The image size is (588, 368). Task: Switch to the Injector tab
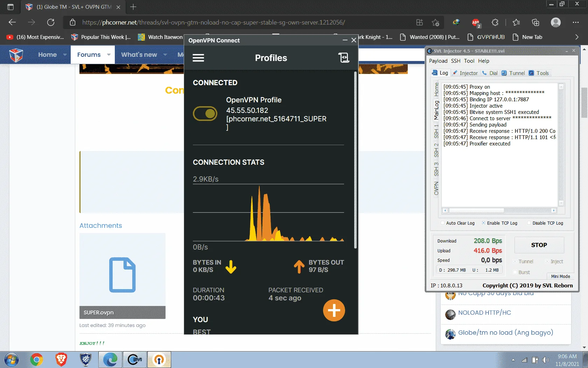click(x=465, y=73)
